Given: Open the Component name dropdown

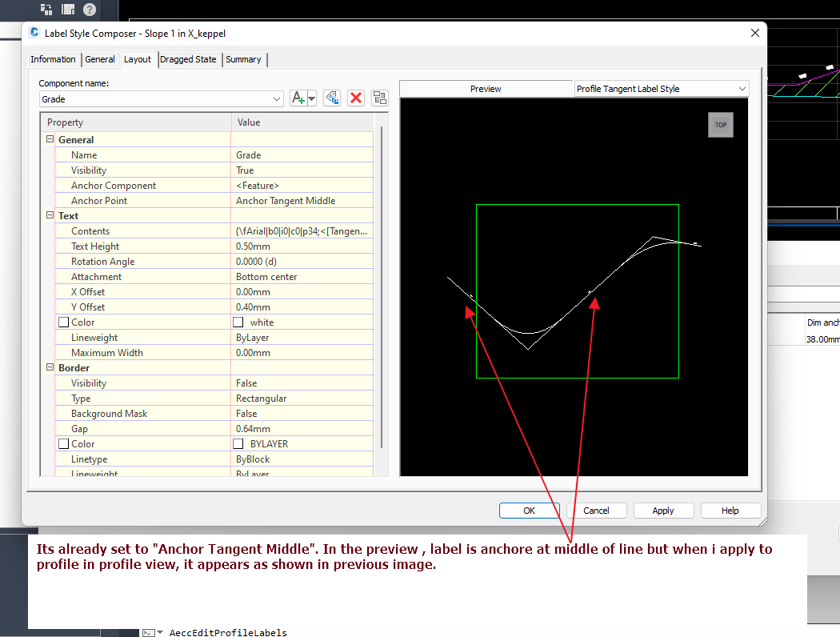Looking at the screenshot, I should click(x=278, y=98).
